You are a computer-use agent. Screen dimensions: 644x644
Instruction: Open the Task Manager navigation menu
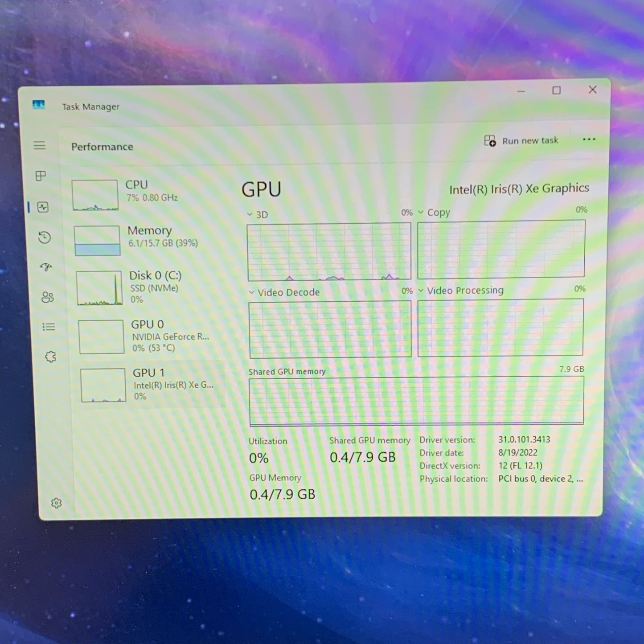(40, 146)
